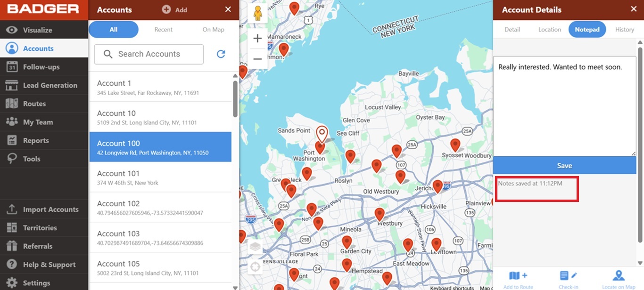The height and width of the screenshot is (290, 644).
Task: Open Account 101 in the list
Action: (x=160, y=177)
